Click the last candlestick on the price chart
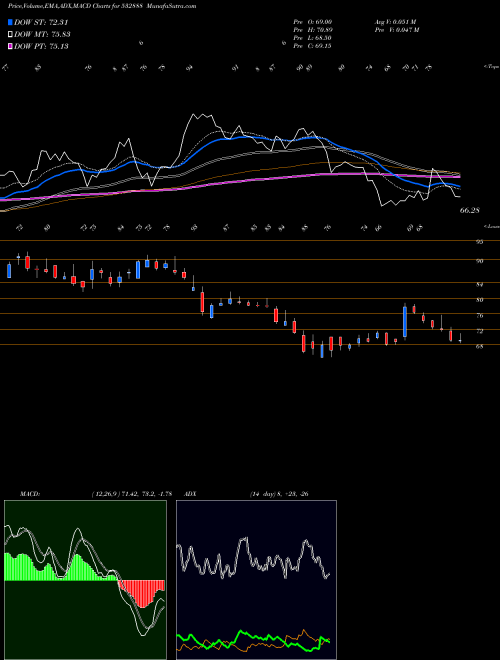 (x=460, y=338)
